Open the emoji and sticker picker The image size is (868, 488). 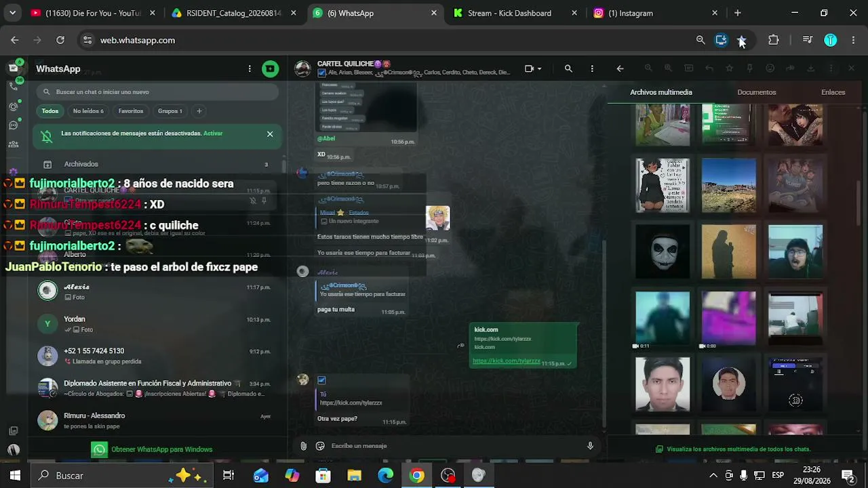click(320, 446)
